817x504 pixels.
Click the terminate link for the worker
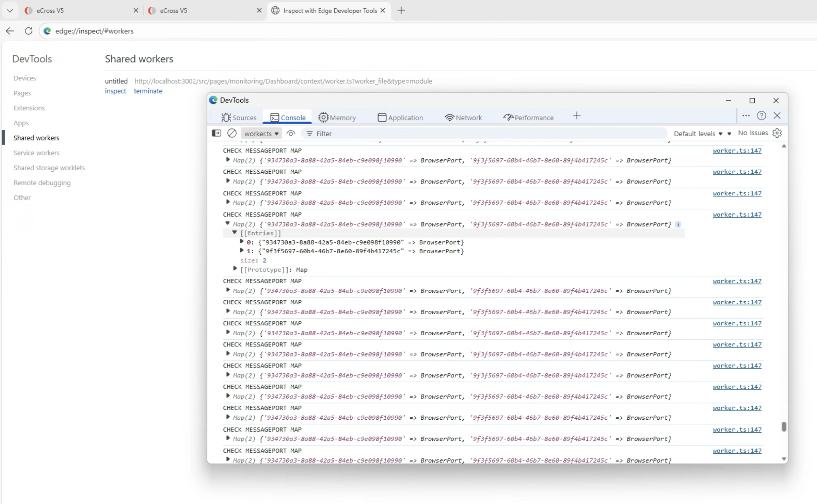148,91
